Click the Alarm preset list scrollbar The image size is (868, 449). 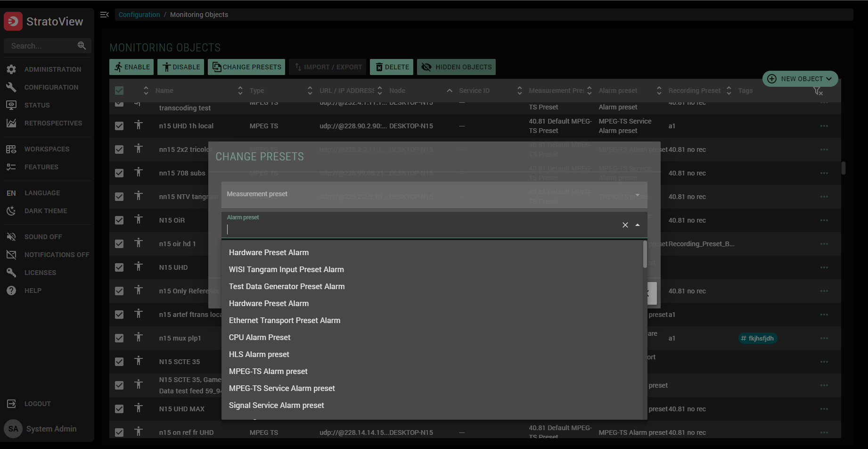click(x=645, y=255)
